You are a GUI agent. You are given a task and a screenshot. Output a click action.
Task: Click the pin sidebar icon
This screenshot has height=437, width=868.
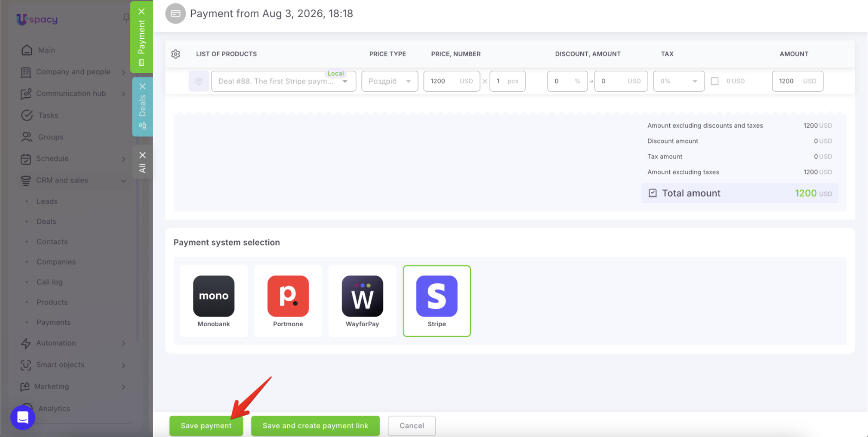[x=126, y=18]
